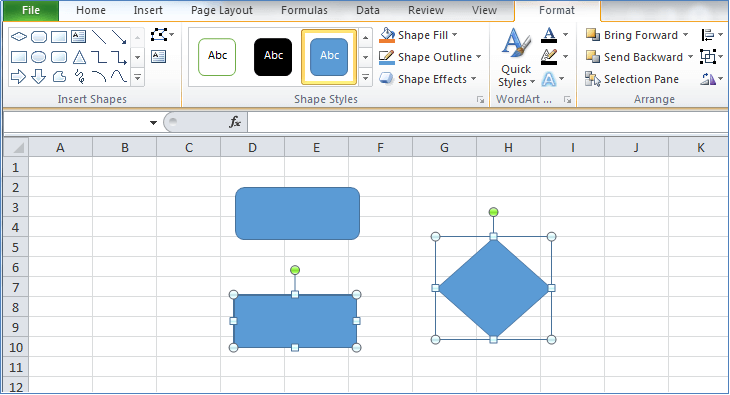Image resolution: width=730 pixels, height=395 pixels.
Task: Select the Diamond shape in the shapes gallery
Action: 19,36
